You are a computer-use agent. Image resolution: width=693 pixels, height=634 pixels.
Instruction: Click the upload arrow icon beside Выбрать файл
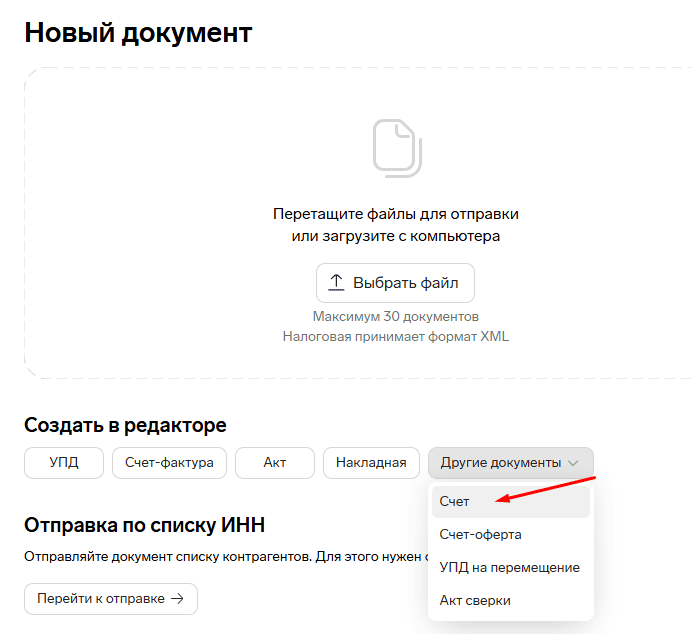pos(336,283)
